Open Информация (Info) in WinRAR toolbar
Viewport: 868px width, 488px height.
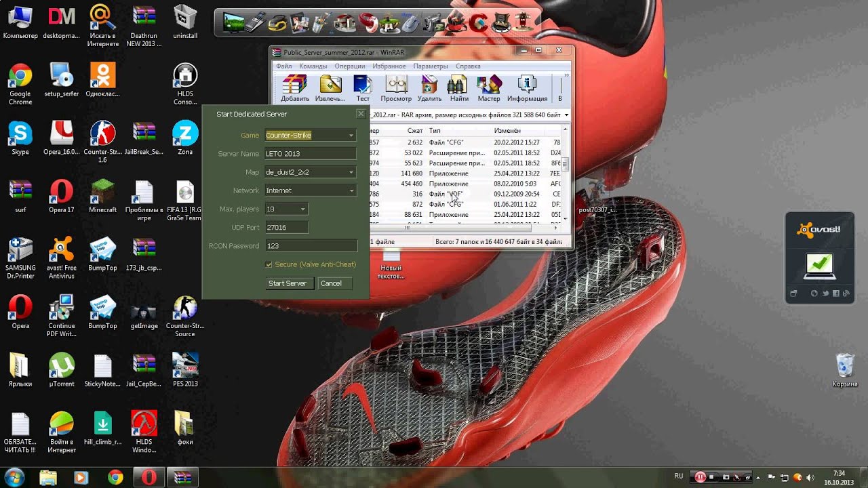click(527, 88)
